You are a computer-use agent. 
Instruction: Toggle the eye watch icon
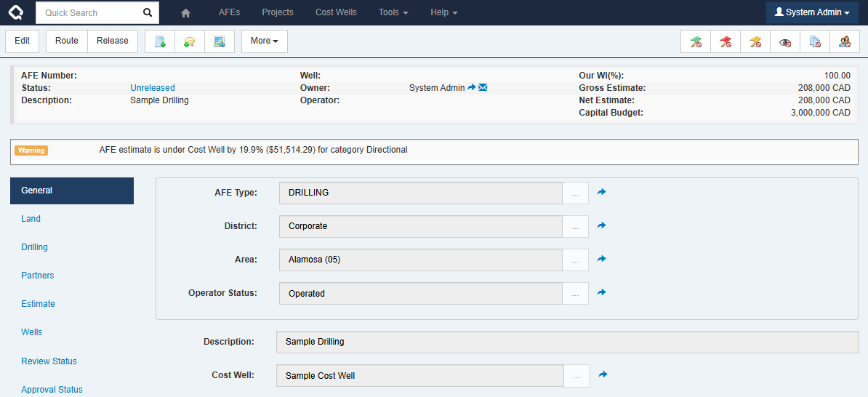[x=785, y=42]
